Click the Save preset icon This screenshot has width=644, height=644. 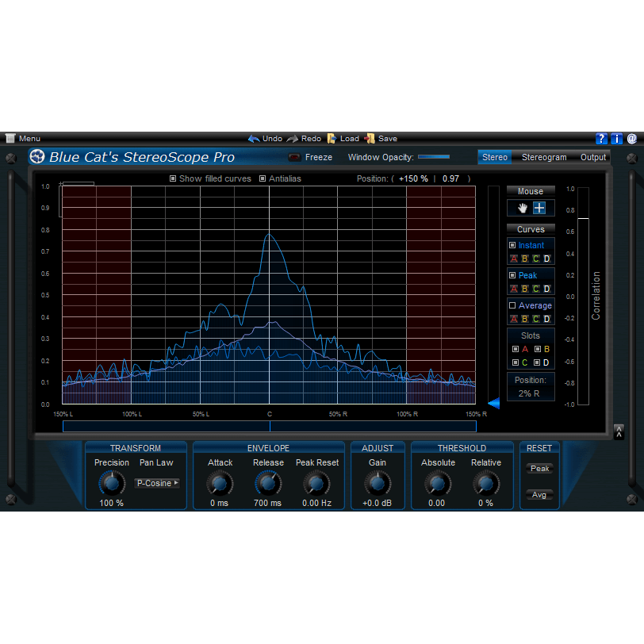click(x=370, y=138)
